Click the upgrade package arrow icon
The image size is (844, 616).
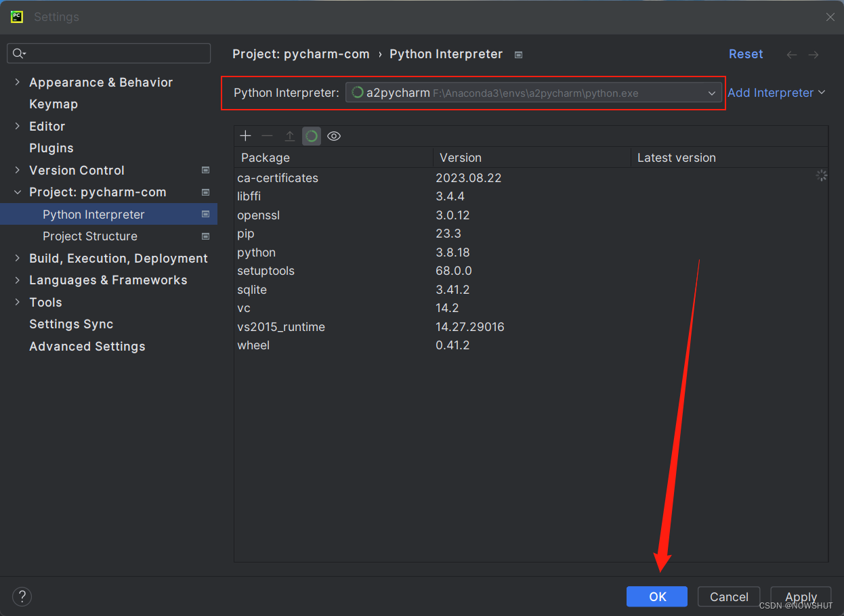tap(289, 136)
